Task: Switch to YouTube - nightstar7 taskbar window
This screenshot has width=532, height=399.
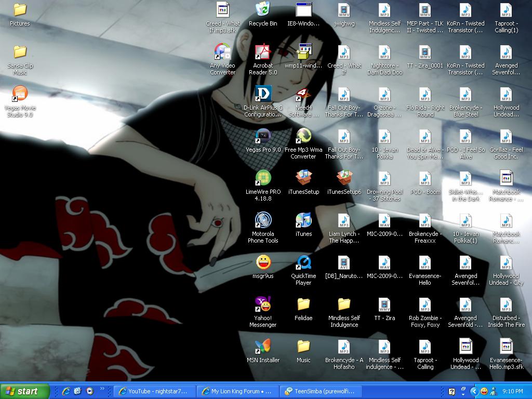Action: point(155,391)
